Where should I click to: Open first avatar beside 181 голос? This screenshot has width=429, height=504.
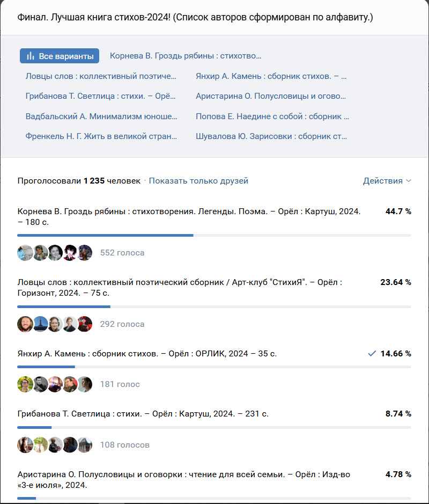(x=25, y=384)
